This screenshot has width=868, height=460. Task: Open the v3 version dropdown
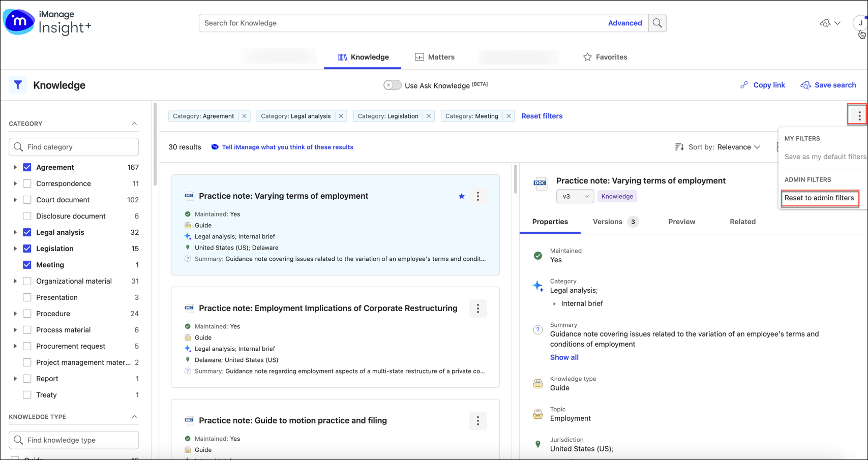575,196
